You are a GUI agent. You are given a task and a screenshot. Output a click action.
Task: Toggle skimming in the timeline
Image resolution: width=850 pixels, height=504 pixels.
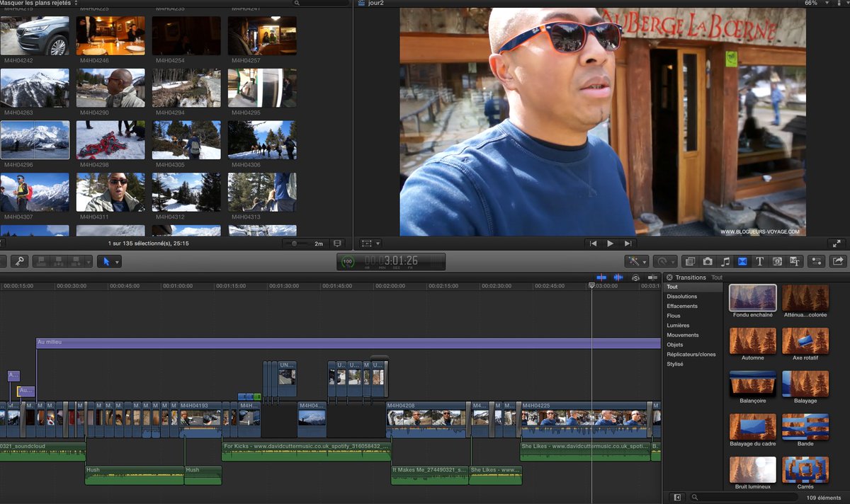tap(602, 277)
